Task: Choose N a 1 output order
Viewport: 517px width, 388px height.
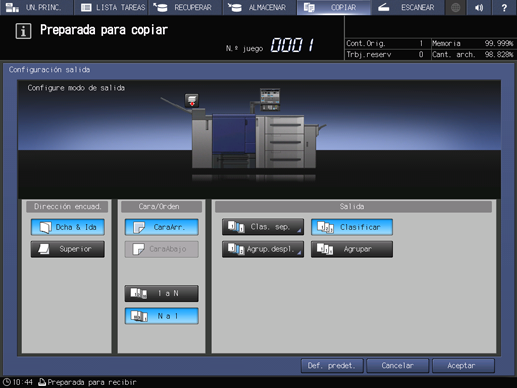Action: click(x=162, y=316)
